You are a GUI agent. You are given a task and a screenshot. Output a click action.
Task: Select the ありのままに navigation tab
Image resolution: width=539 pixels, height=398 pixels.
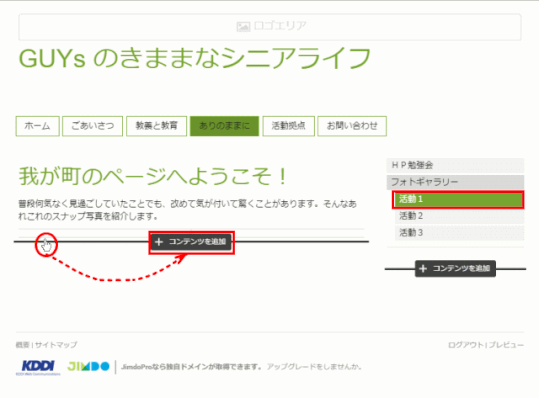(224, 126)
